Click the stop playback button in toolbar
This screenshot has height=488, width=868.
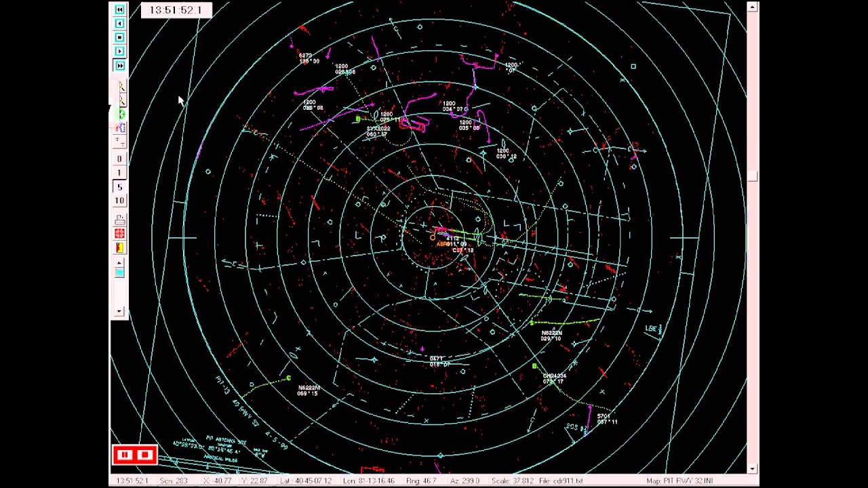(119, 37)
